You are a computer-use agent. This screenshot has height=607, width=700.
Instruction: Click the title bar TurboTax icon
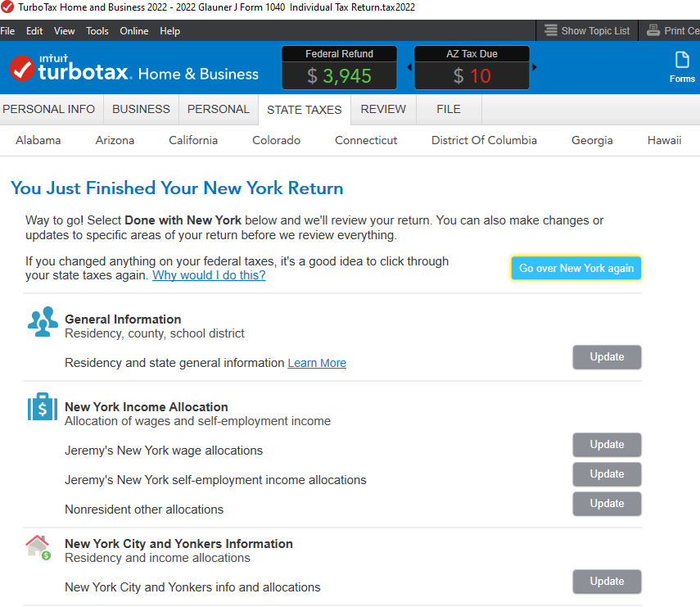pos(7,7)
